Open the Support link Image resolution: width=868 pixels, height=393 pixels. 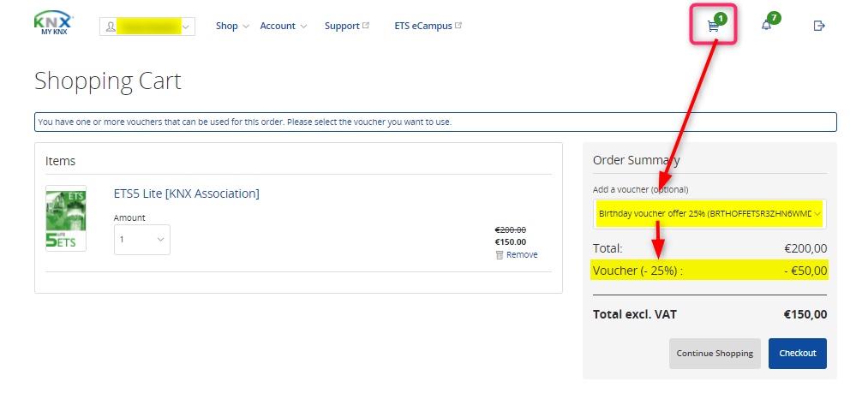point(342,26)
